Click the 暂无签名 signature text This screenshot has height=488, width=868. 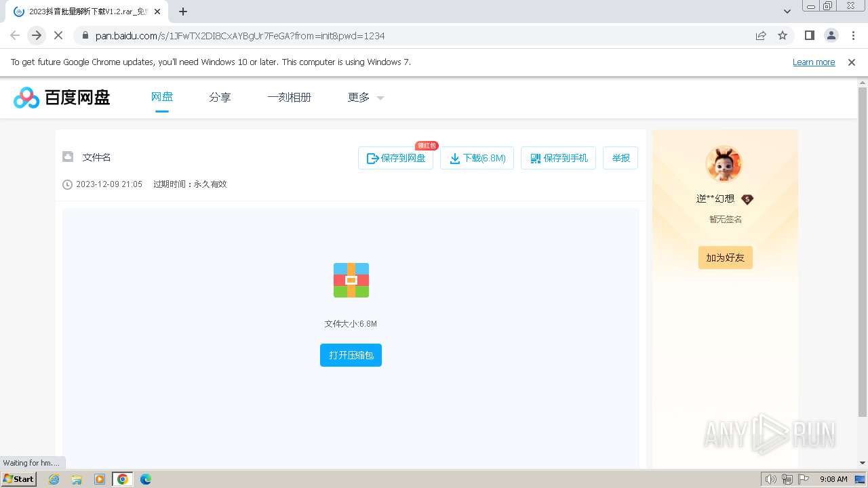[x=726, y=220]
